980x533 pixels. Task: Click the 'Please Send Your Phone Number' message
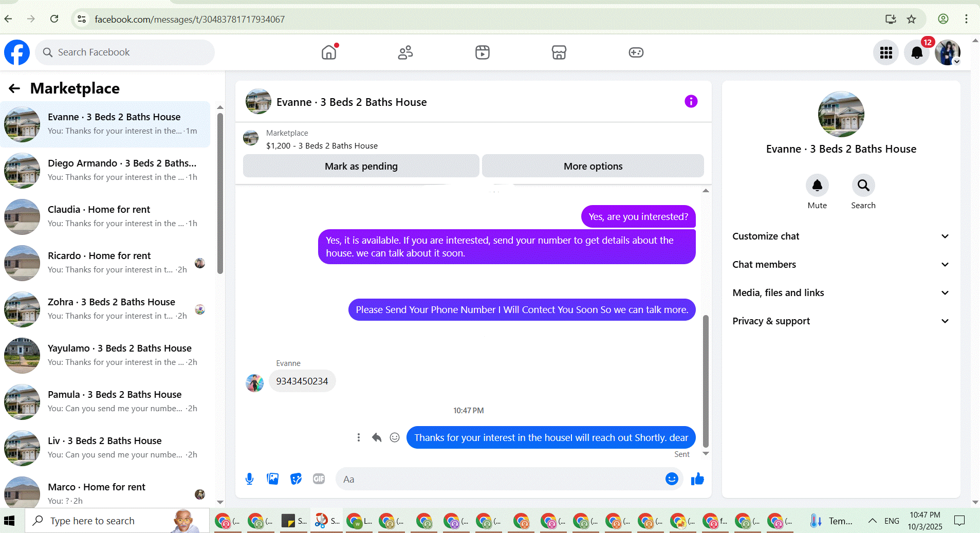[522, 309]
